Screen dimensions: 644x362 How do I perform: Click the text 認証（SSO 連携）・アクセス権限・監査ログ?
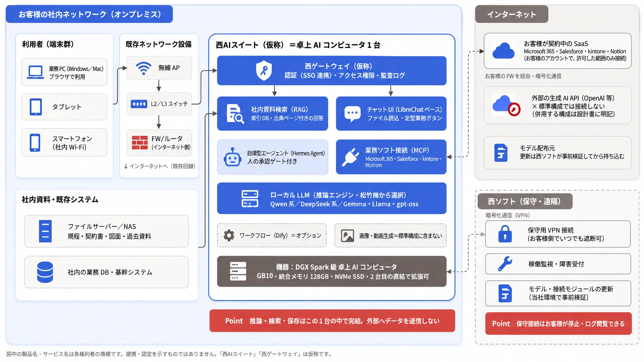(345, 75)
